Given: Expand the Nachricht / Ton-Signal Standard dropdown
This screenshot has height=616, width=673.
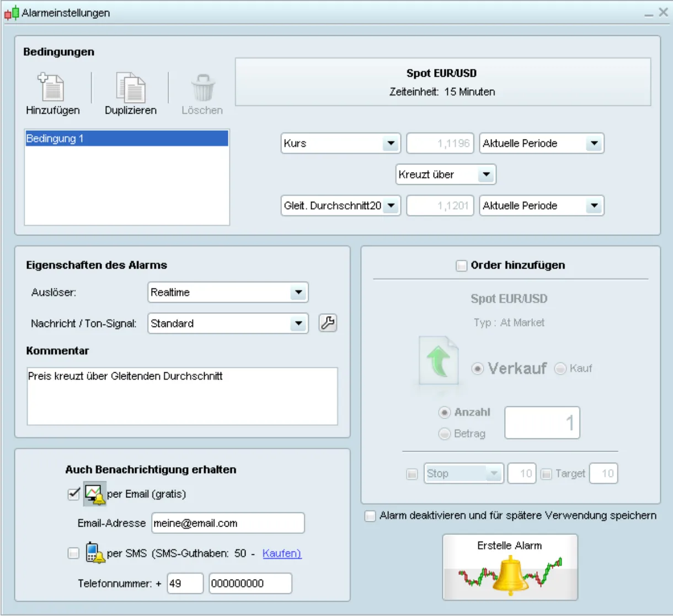Looking at the screenshot, I should [x=228, y=324].
